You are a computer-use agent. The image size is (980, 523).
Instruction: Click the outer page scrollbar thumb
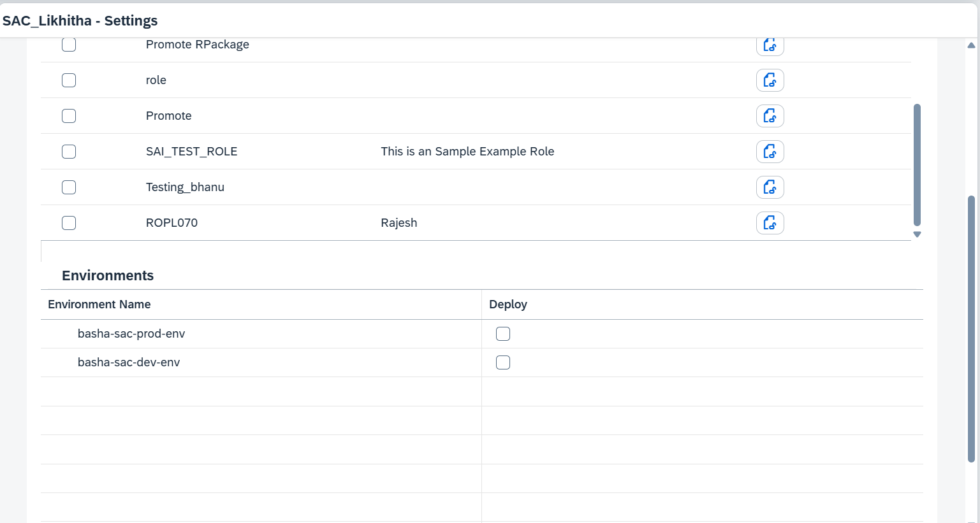(x=971, y=328)
